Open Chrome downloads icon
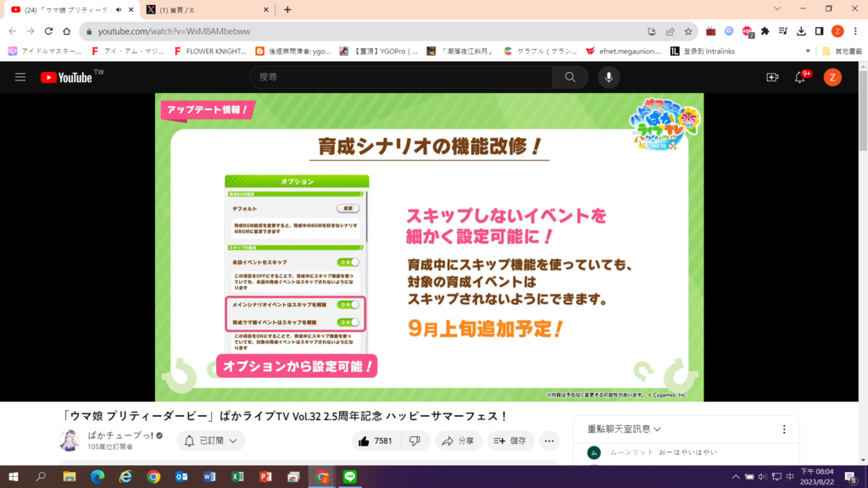The width and height of the screenshot is (868, 488). (801, 31)
